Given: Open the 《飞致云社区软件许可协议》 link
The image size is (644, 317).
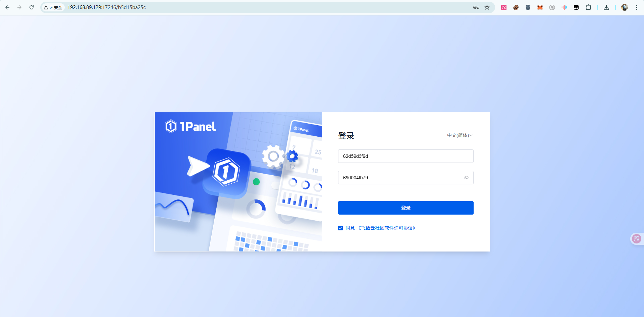Looking at the screenshot, I should 387,228.
